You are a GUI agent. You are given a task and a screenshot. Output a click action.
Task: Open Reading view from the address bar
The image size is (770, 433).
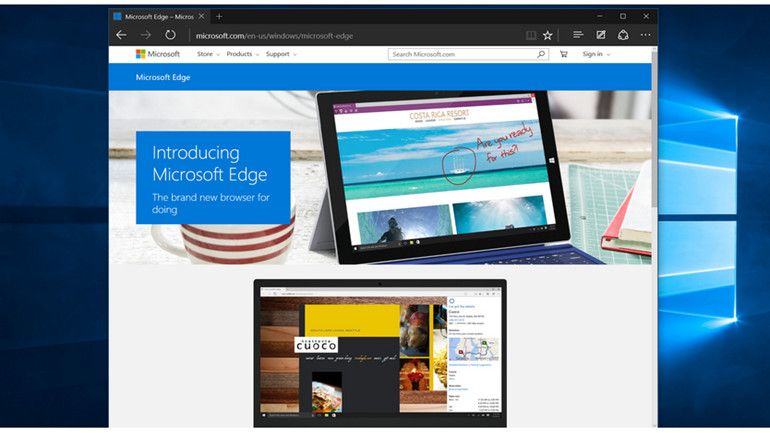pos(531,35)
